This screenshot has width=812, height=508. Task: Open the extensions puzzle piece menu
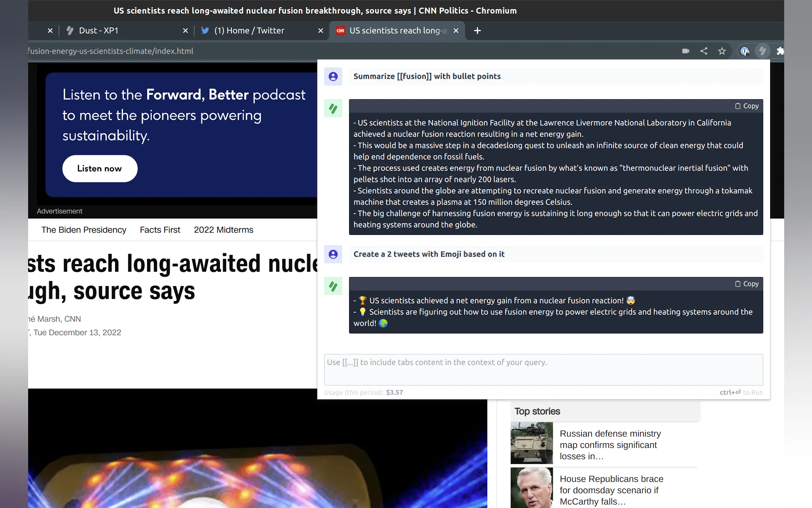[780, 51]
